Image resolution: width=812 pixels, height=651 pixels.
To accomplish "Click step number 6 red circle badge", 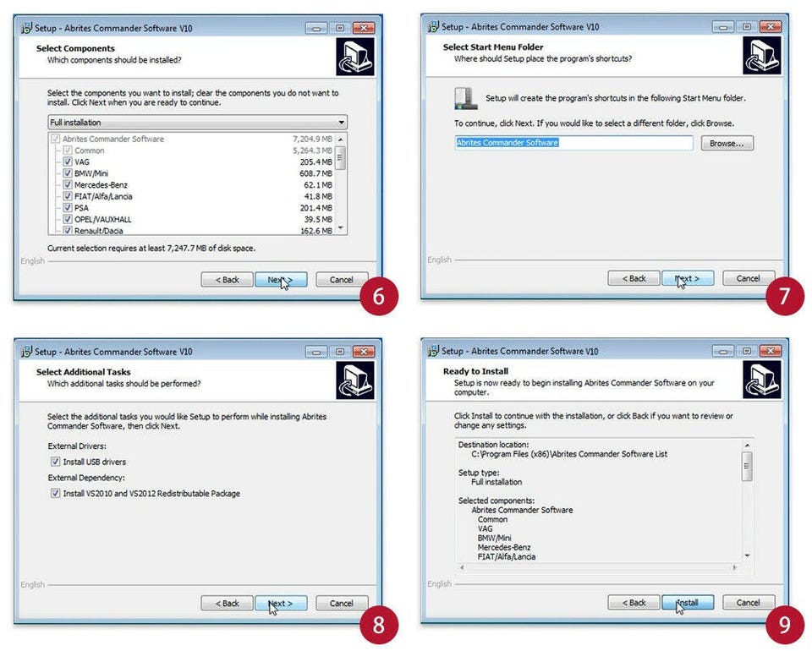I will [x=379, y=296].
